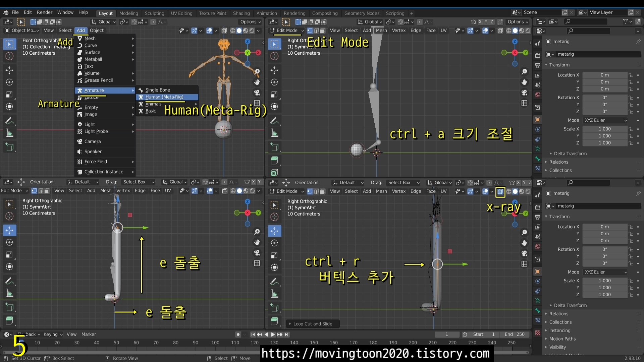This screenshot has height=362, width=644.
Task: Switch to Modeling workspace tab
Action: [128, 13]
